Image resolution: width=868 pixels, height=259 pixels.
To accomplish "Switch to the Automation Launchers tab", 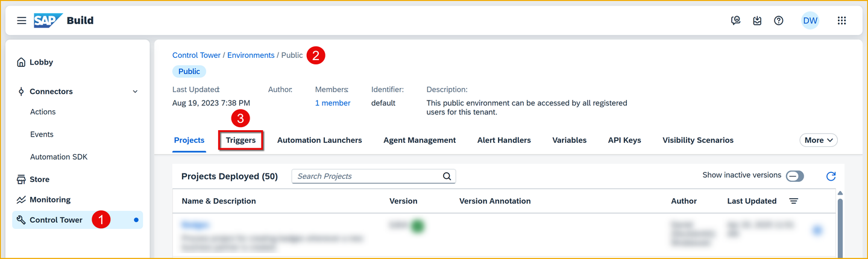I will coord(319,140).
